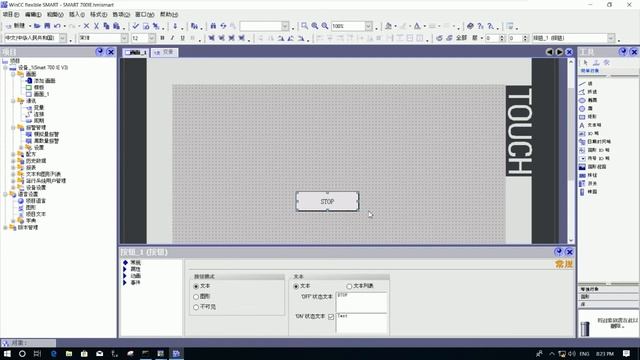This screenshot has height=360, width=640.
Task: Switch to the 画面_1 editor tab
Action: pyautogui.click(x=136, y=52)
